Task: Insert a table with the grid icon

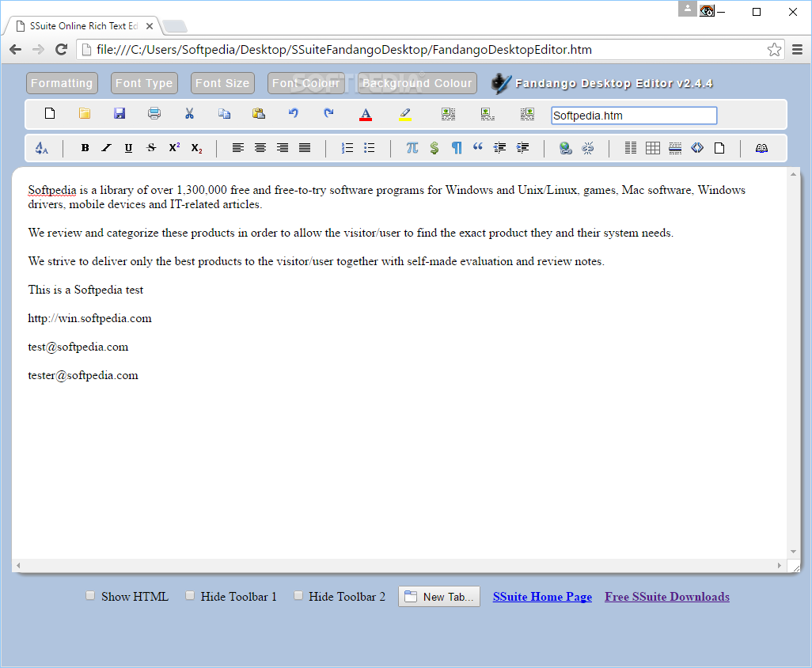Action: 653,148
